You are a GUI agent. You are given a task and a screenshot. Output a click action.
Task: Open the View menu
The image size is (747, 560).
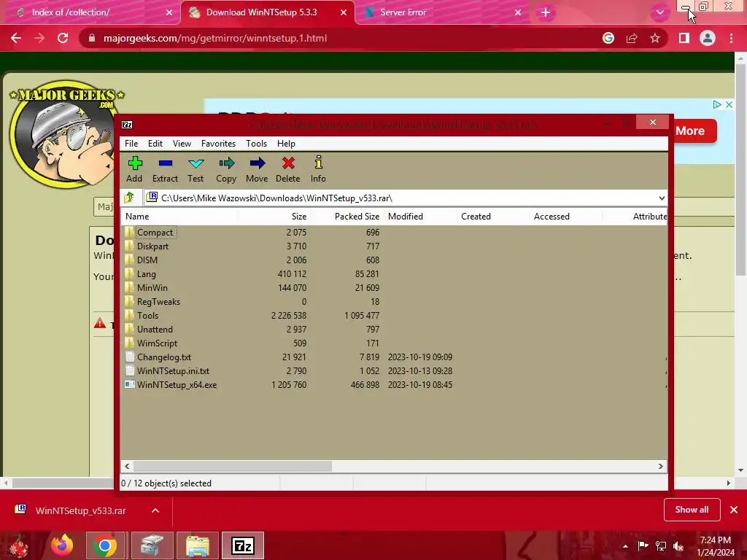(x=182, y=144)
